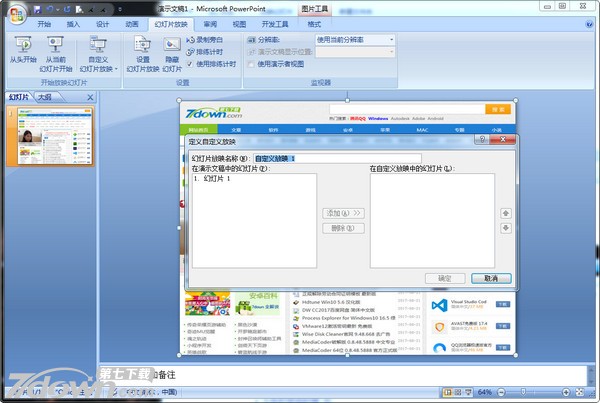Switch to Slides (幻灯片) pane tab
This screenshot has height=403, width=600.
[19, 97]
